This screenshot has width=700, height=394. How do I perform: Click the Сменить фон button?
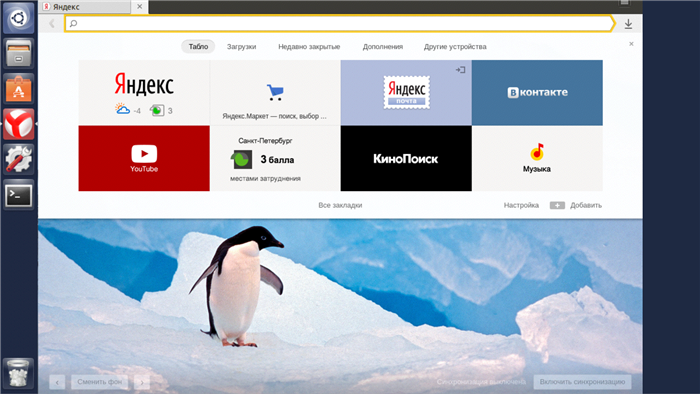[100, 382]
